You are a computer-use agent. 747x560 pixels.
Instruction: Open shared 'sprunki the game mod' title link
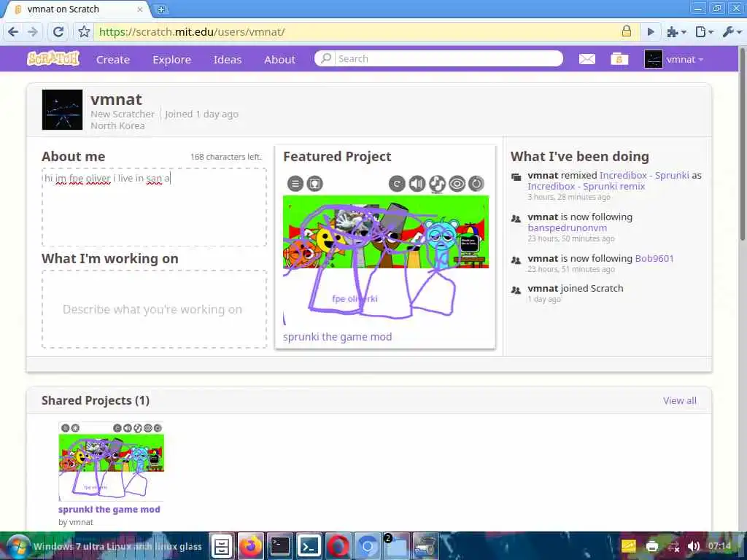(x=109, y=509)
